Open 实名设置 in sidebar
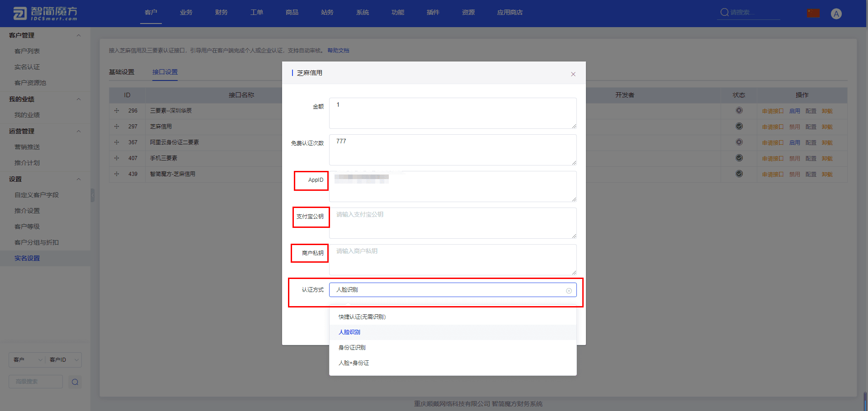 pos(27,258)
